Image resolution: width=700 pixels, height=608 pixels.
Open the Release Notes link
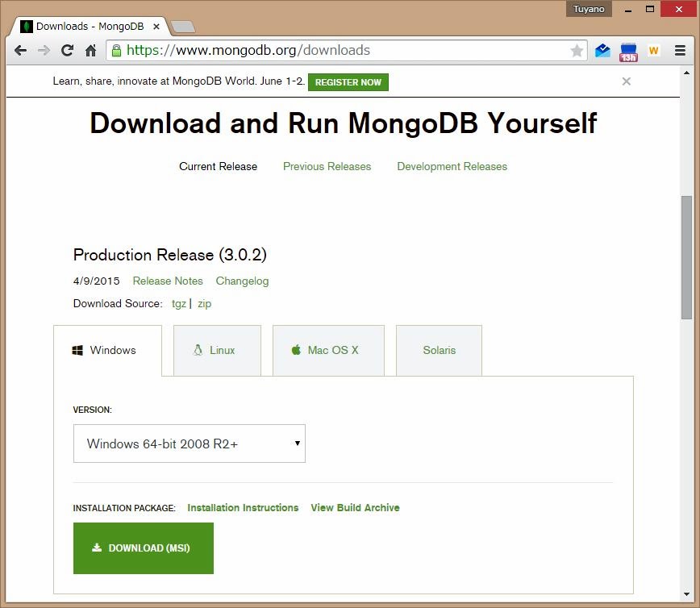(x=168, y=281)
